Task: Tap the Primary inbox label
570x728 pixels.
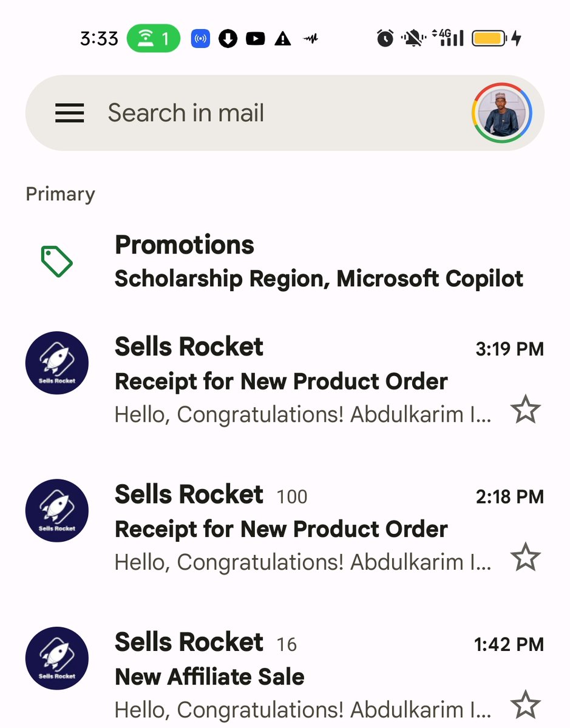Action: pyautogui.click(x=60, y=194)
